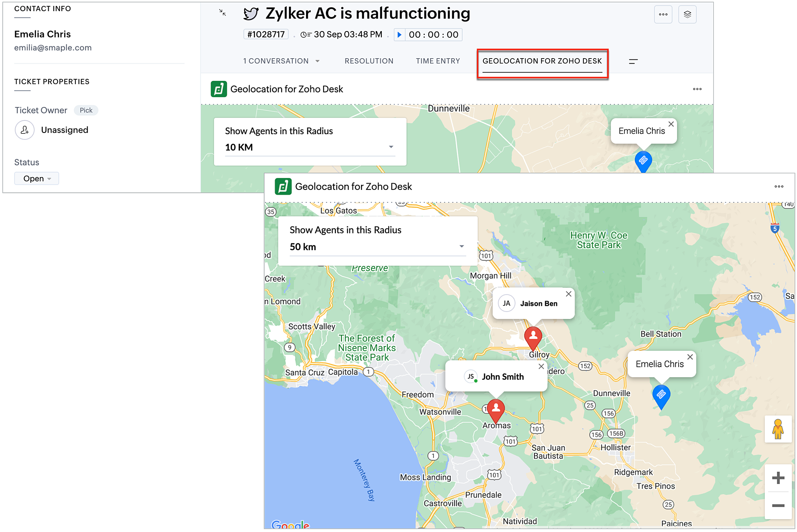The height and width of the screenshot is (532, 797).
Task: Click the Santa Cruz label on the map
Action: [x=305, y=372]
